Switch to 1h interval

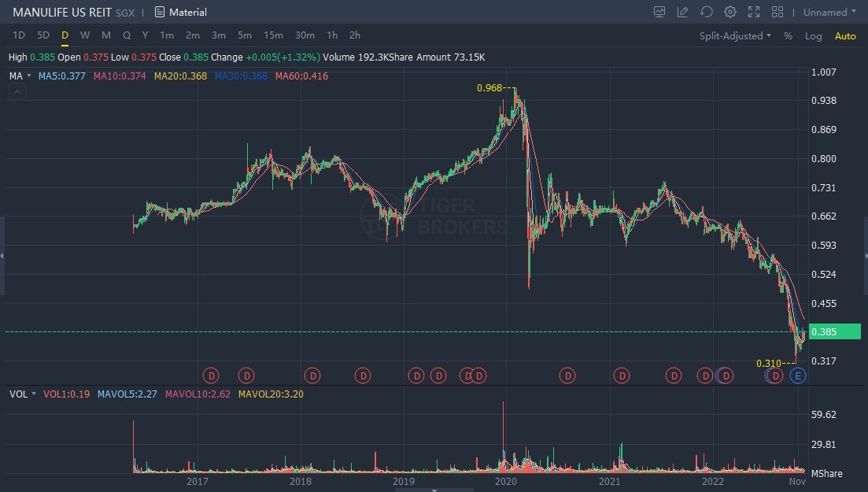(332, 35)
